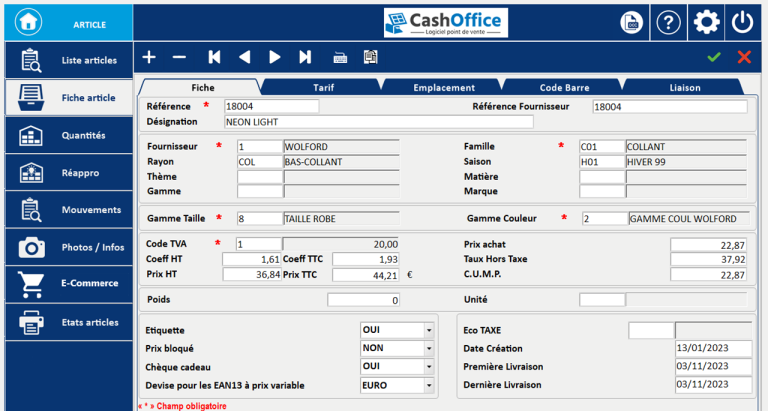Click the minus icon to delete the article
768x411 pixels.
coord(179,57)
